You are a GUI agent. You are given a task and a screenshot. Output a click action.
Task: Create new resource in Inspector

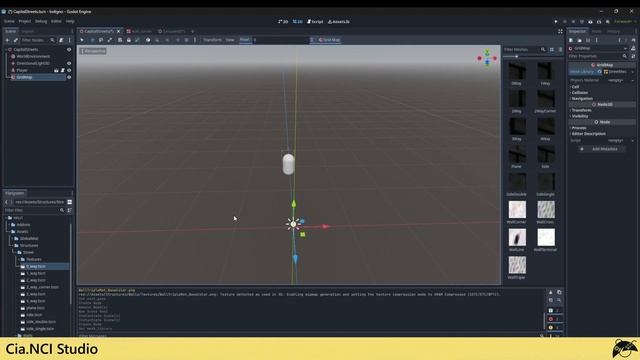tap(571, 40)
